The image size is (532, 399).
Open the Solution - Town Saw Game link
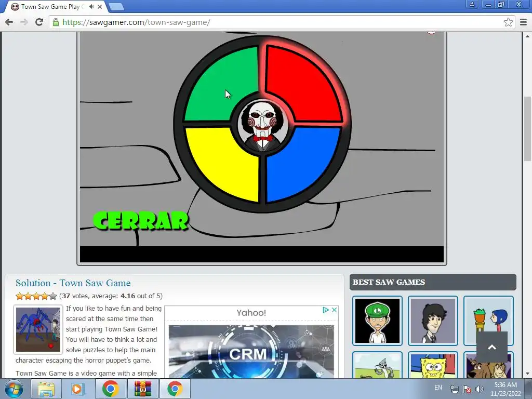point(73,283)
